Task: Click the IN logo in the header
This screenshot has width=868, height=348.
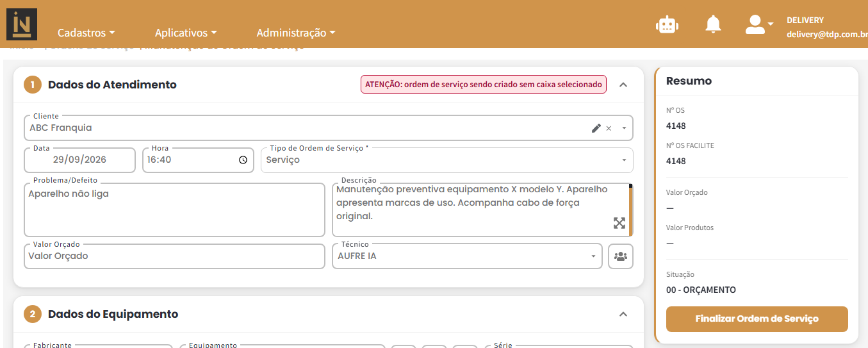Action: [x=22, y=24]
